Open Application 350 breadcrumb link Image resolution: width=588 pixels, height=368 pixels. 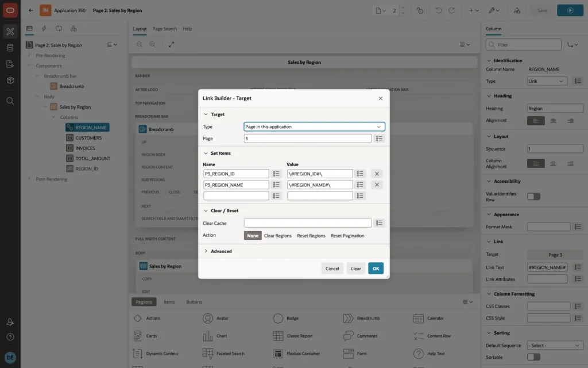[x=69, y=10]
